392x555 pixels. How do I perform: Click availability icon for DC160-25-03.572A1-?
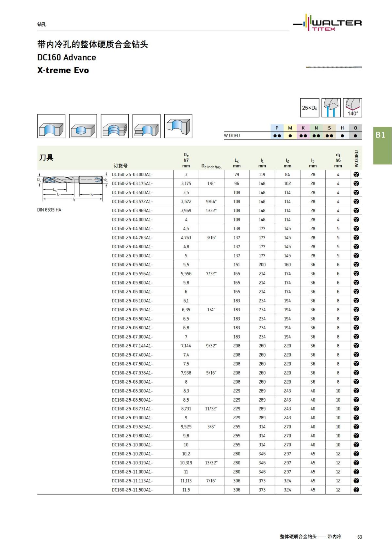point(356,201)
